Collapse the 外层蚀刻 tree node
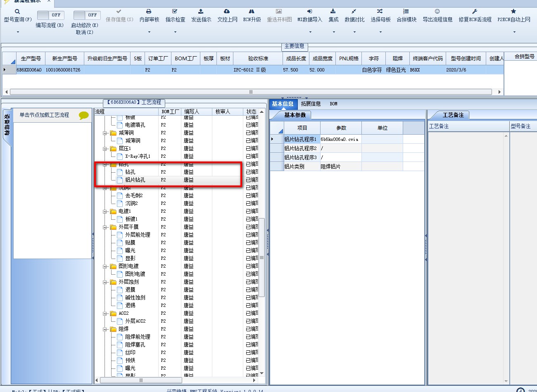Image resolution: width=537 pixels, height=392 pixels. coord(105,282)
